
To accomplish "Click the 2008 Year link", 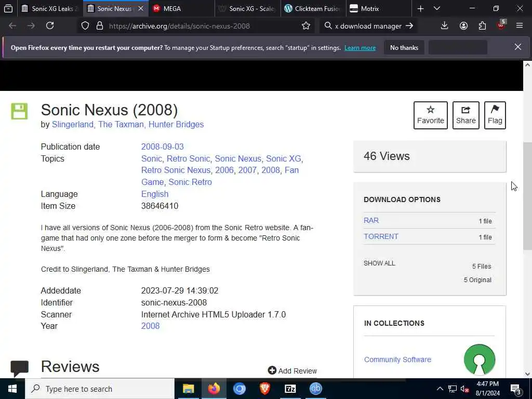I will tap(150, 326).
